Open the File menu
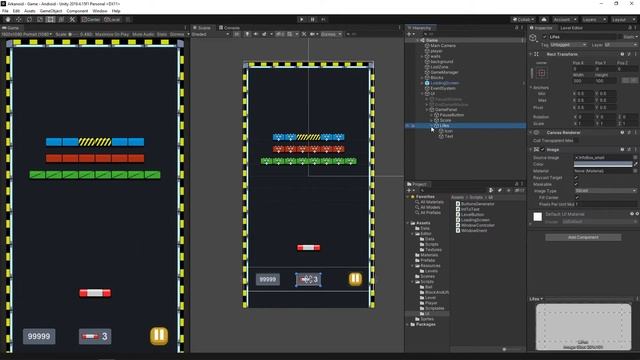The width and height of the screenshot is (640, 360). click(5, 11)
